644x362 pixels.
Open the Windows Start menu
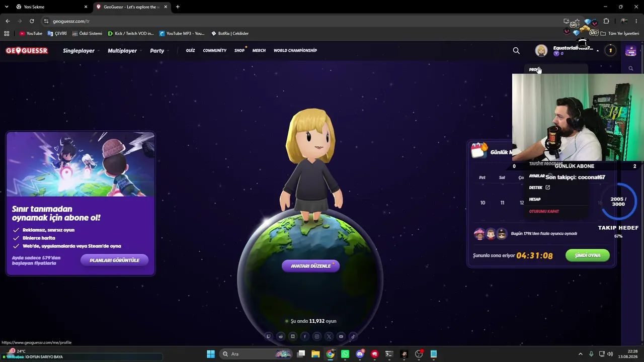211,354
